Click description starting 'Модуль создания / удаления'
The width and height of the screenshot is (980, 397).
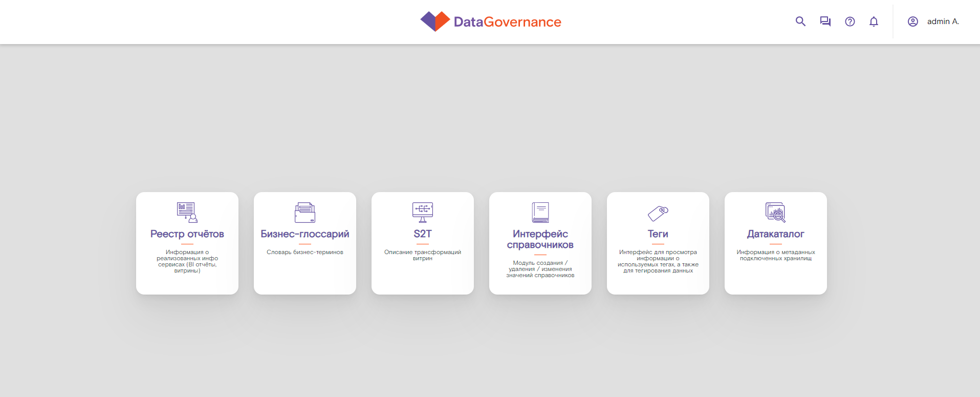540,269
